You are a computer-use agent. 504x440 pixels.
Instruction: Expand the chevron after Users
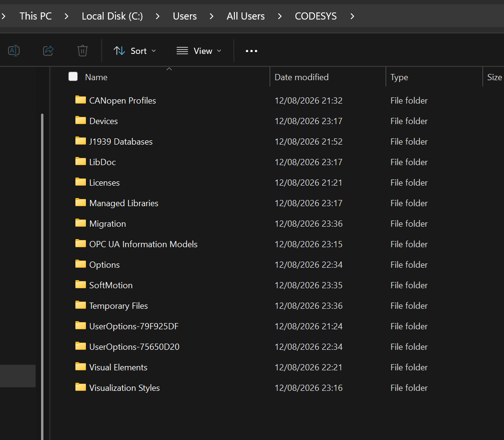coord(211,16)
